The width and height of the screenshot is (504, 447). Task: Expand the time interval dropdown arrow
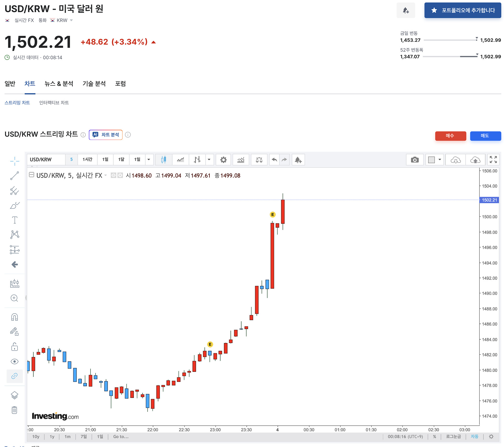(149, 160)
